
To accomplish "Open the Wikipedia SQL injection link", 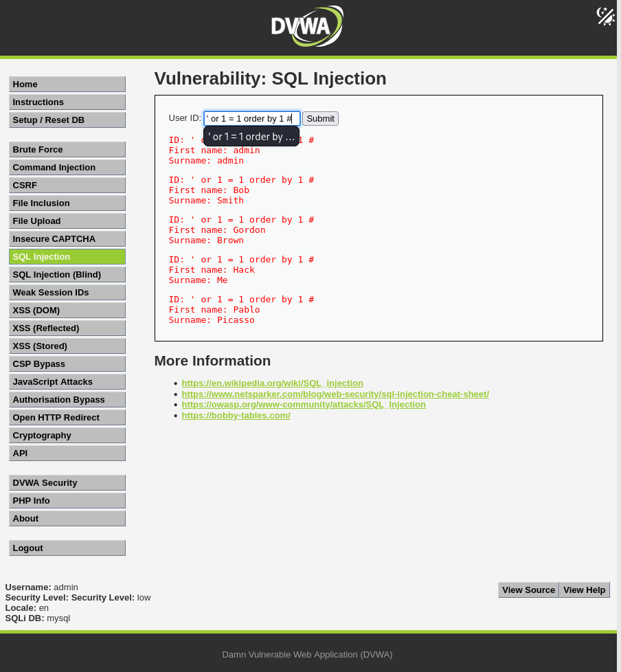I will coord(273,383).
